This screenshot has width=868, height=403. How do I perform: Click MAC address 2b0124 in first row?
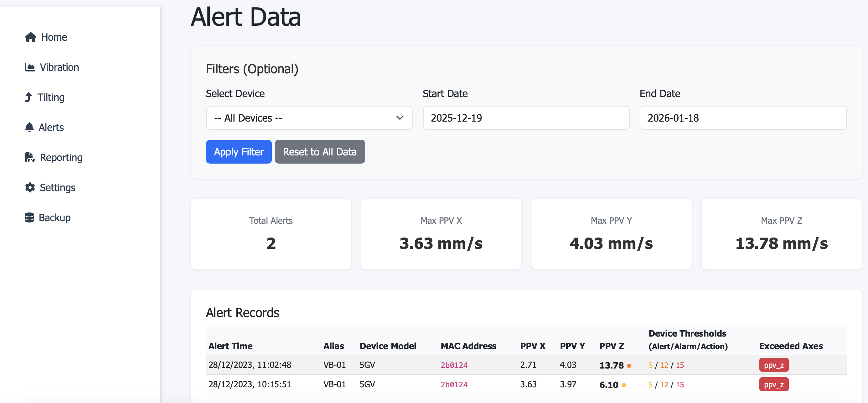tap(454, 365)
